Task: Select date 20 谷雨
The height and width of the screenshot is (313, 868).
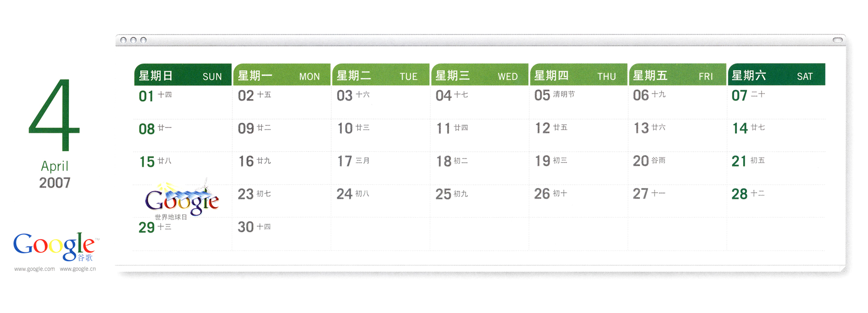Action: [x=650, y=160]
